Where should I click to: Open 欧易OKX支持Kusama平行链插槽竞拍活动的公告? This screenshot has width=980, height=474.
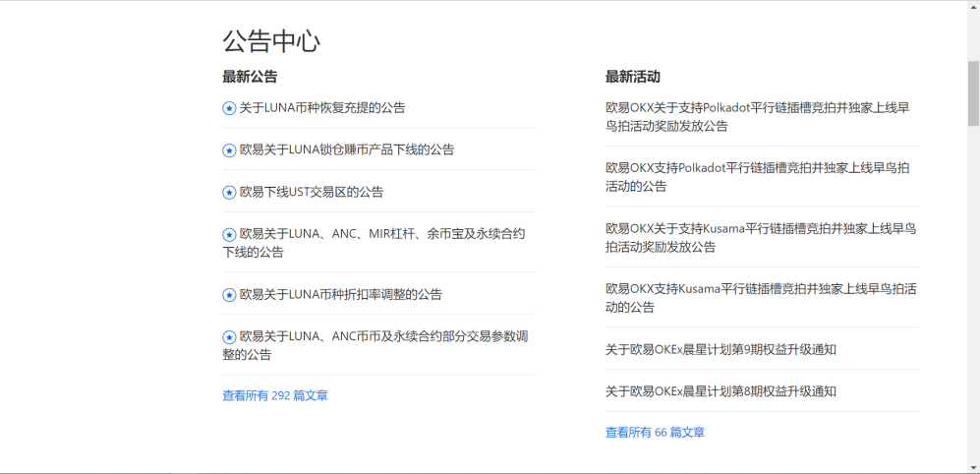pyautogui.click(x=761, y=298)
